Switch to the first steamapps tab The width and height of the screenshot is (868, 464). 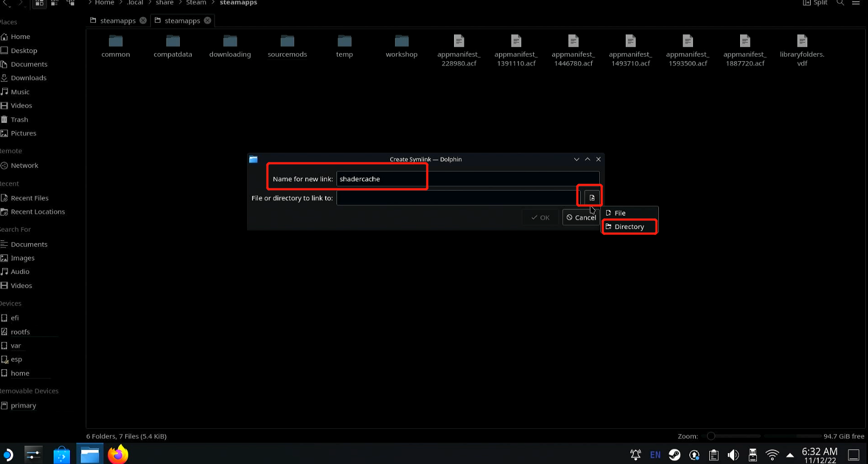coord(118,21)
